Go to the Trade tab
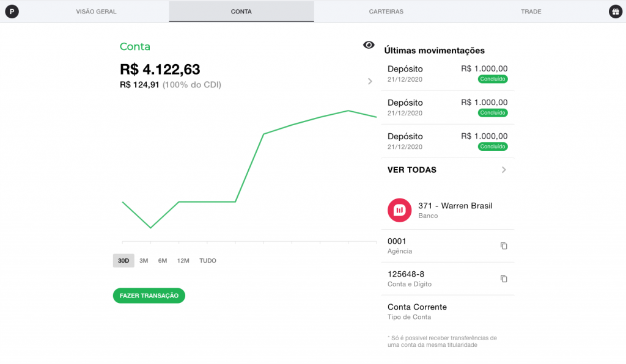Image resolution: width=626 pixels, height=364 pixels. [x=531, y=12]
